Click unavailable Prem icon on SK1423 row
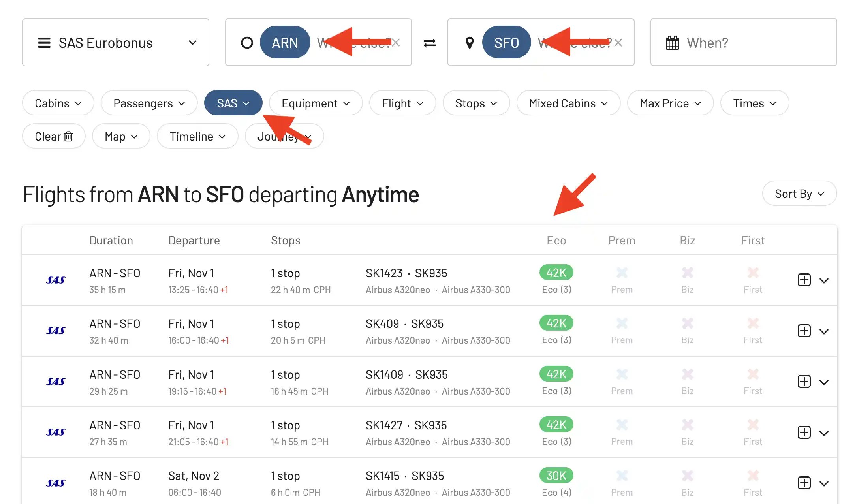The height and width of the screenshot is (504, 857). (622, 273)
